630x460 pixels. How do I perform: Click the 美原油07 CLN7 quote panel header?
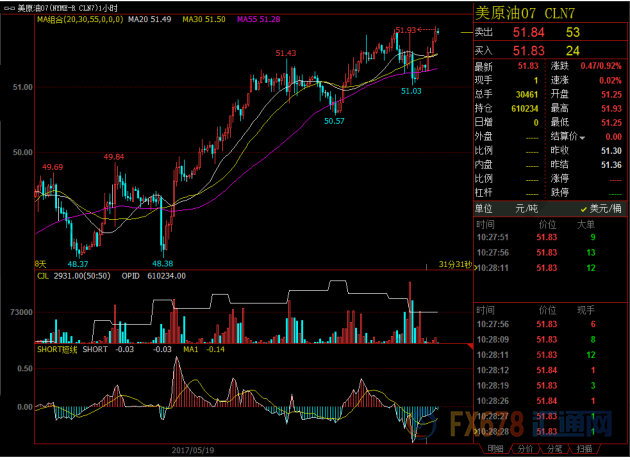tap(526, 13)
